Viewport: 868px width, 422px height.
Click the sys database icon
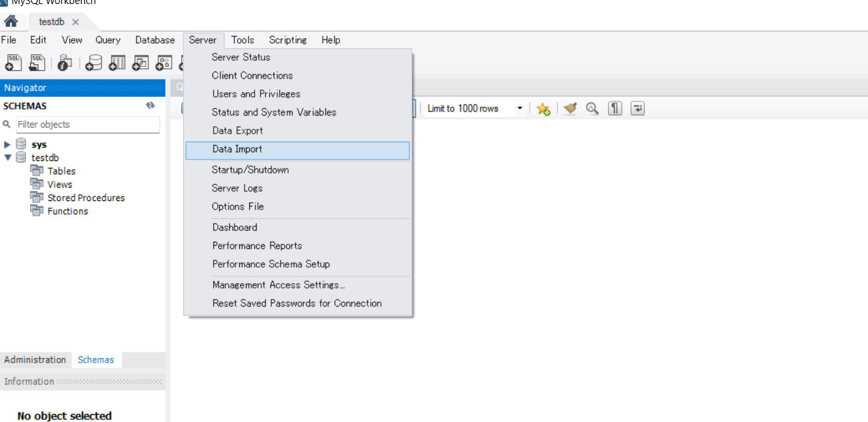21,144
